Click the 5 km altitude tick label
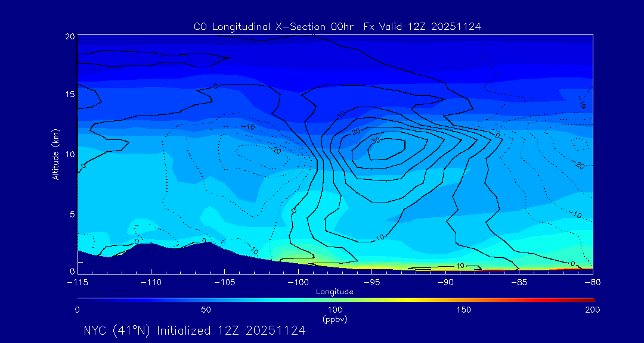The image size is (644, 343). coord(71,213)
